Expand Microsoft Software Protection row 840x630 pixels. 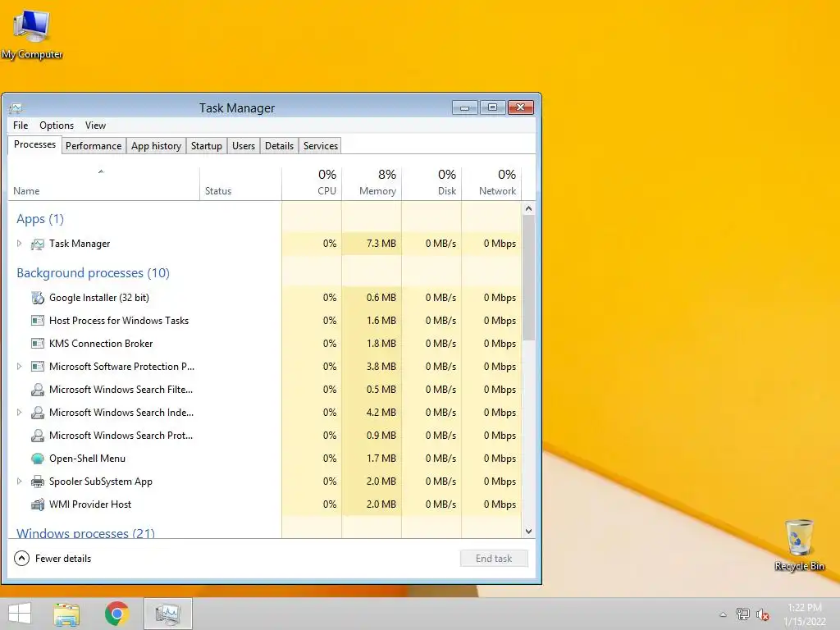pos(20,367)
